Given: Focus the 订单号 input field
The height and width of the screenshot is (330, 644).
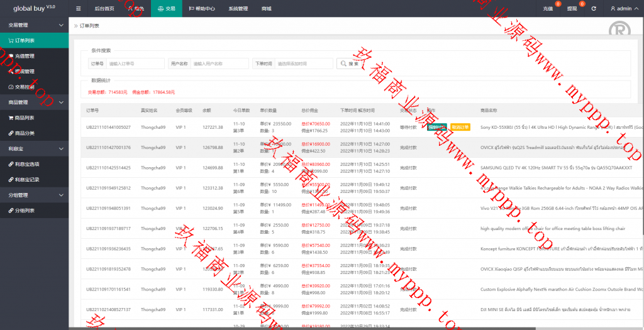Looking at the screenshot, I should point(134,63).
